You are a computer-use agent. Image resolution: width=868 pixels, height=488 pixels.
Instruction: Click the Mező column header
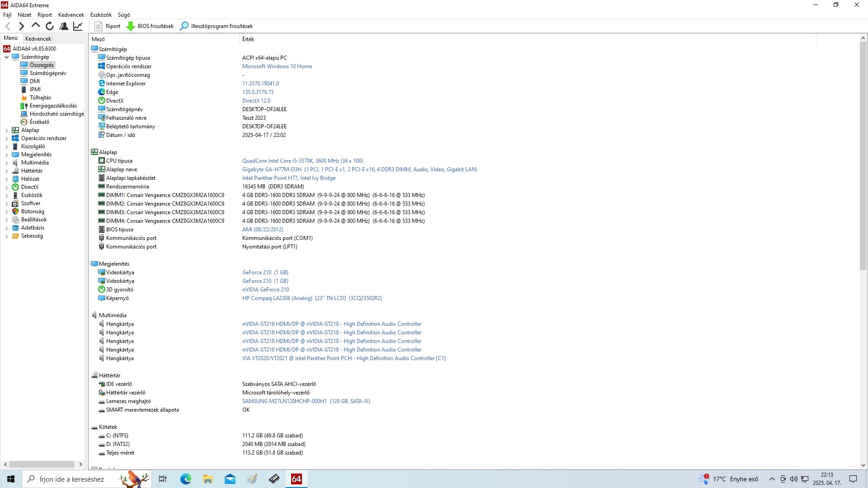click(x=98, y=39)
